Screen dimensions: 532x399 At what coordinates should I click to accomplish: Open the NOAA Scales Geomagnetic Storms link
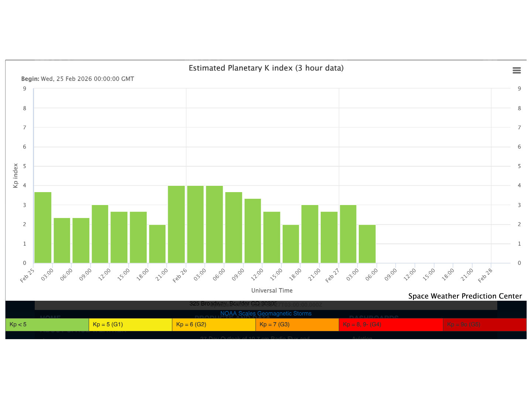[266, 313]
